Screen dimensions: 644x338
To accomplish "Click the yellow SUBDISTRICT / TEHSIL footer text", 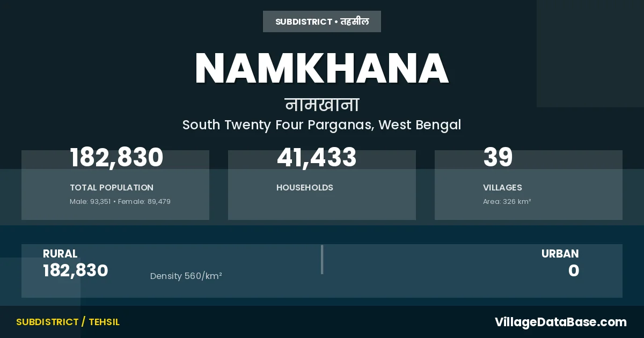I will point(68,322).
